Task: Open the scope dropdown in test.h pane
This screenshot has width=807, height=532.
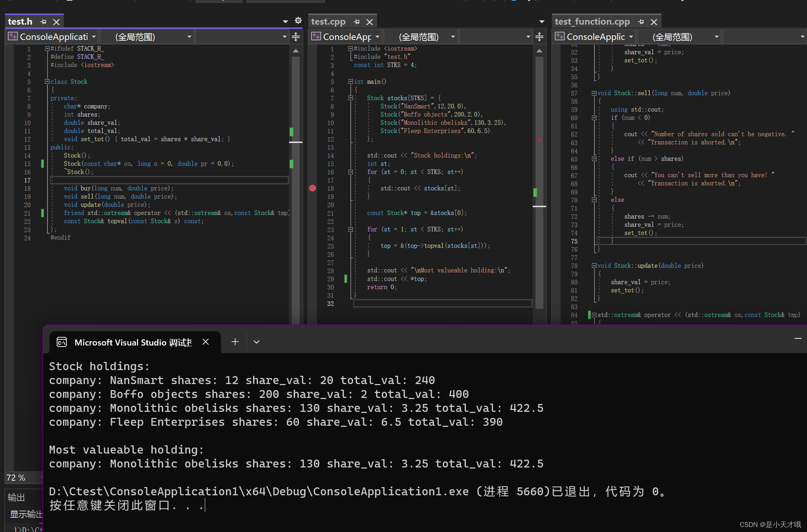Action: tap(148, 37)
